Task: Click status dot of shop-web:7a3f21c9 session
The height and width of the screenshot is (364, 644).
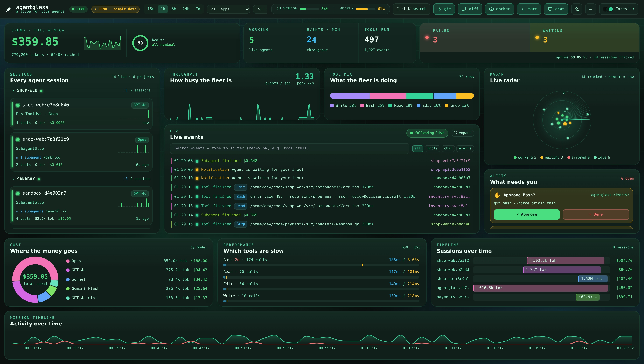Action: pos(18,139)
